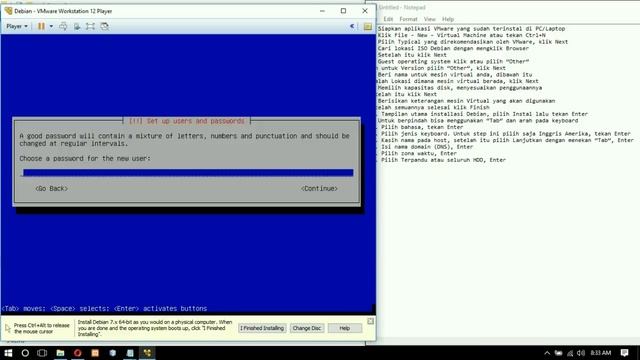Click the Change Disc button
This screenshot has width=640, height=360.
tap(307, 328)
